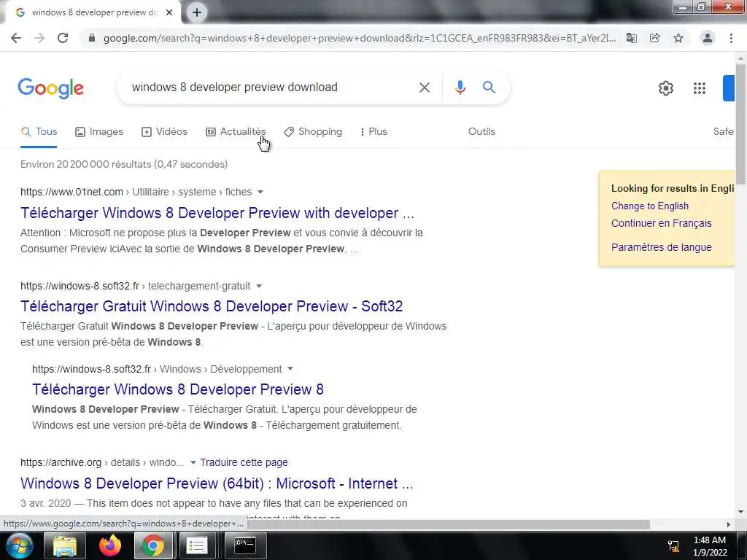Switch to the Images tab
The width and height of the screenshot is (747, 560).
99,132
